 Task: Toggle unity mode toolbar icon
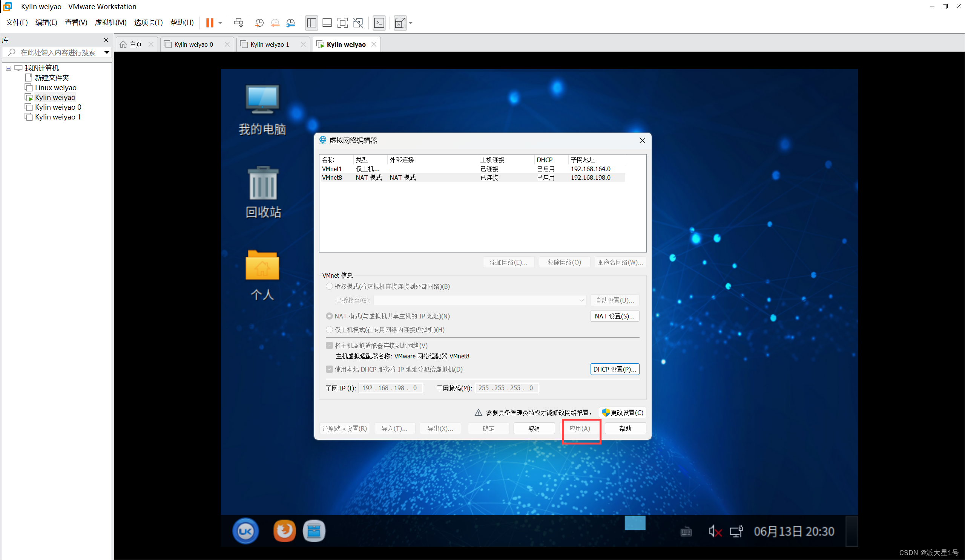click(358, 23)
